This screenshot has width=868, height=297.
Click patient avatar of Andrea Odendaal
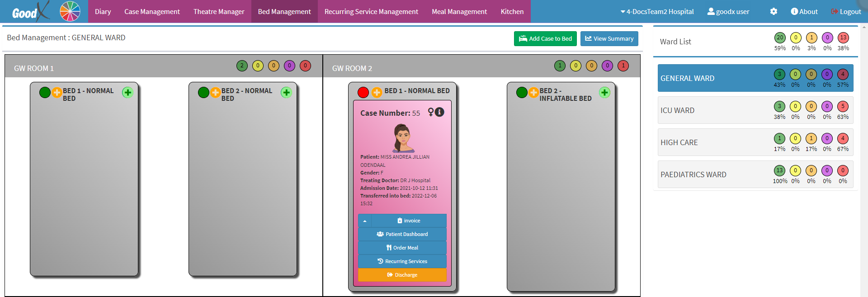click(402, 138)
